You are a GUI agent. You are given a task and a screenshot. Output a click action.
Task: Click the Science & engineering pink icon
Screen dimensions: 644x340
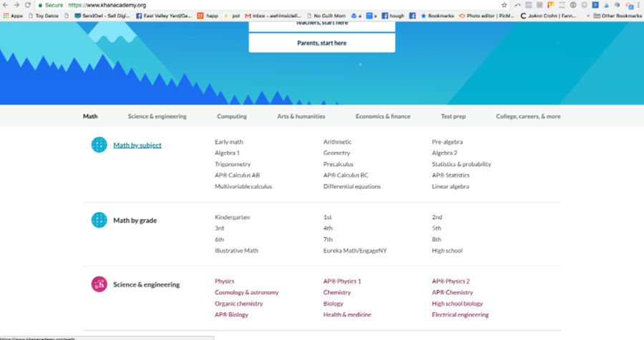pos(99,284)
